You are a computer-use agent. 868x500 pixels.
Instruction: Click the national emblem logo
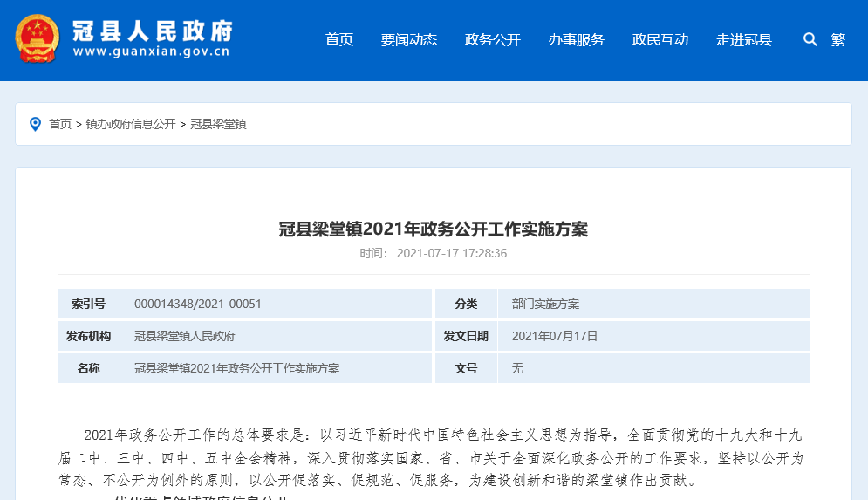pyautogui.click(x=38, y=38)
